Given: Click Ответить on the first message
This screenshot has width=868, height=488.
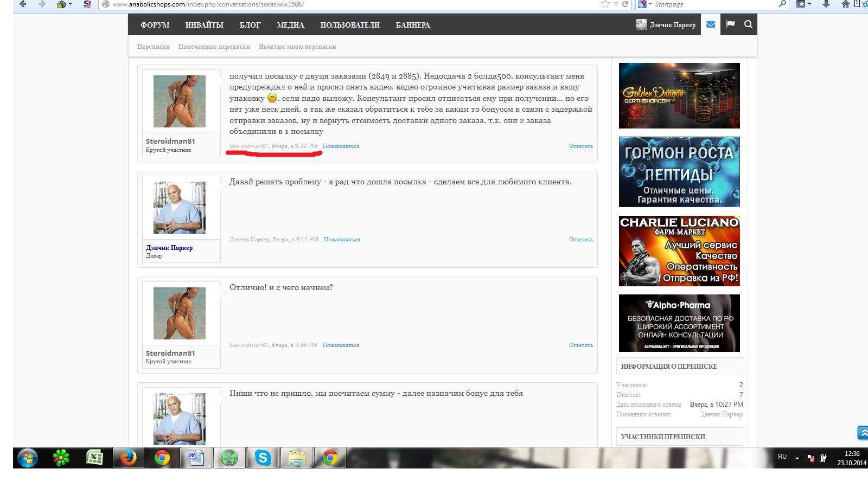Looking at the screenshot, I should point(580,146).
